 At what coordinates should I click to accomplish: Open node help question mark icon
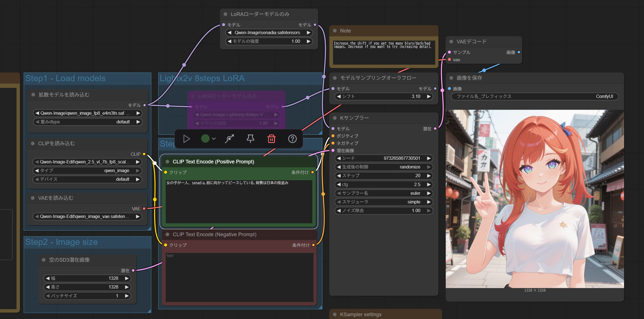pyautogui.click(x=292, y=139)
